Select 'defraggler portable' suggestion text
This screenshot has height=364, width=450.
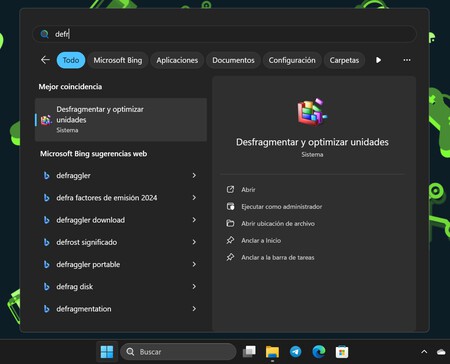88,265
